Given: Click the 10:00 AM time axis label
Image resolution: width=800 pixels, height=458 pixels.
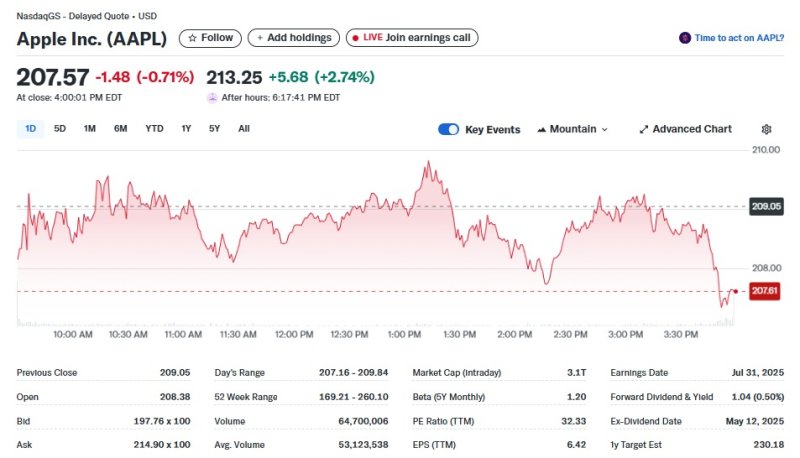Looking at the screenshot, I should [x=73, y=335].
